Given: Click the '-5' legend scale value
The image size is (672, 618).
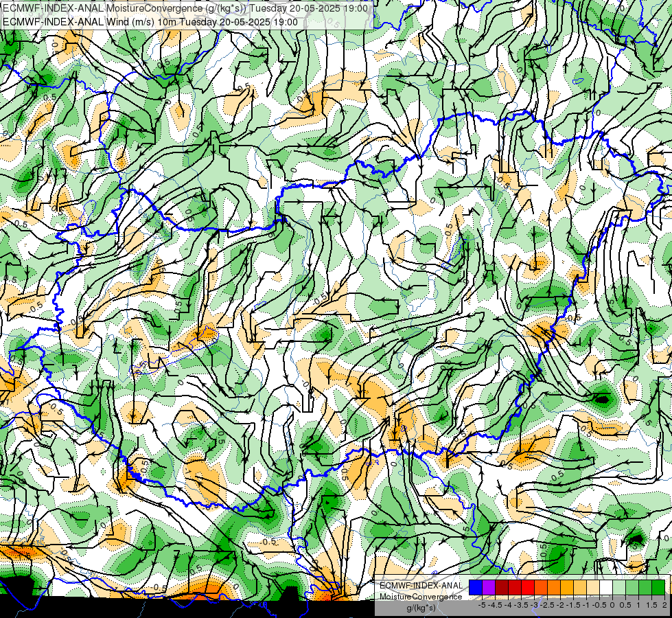Looking at the screenshot, I should pos(482,605).
